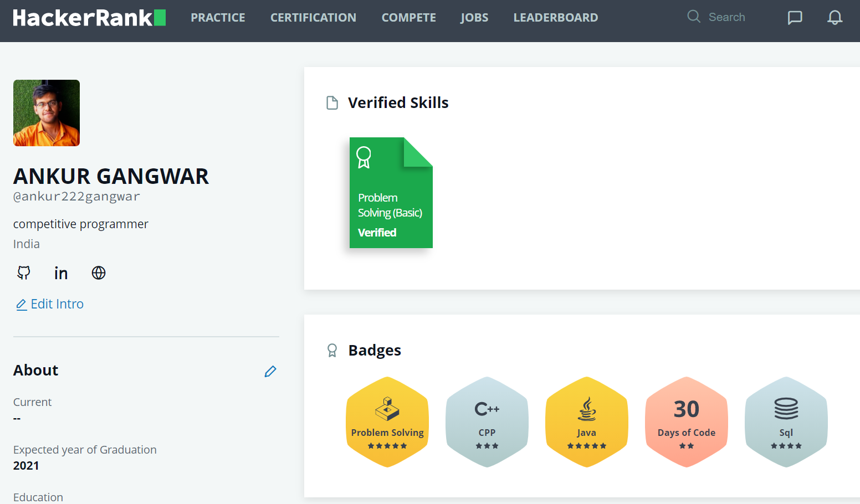This screenshot has height=504, width=860.
Task: Edit the About section with pencil icon
Action: pos(270,371)
